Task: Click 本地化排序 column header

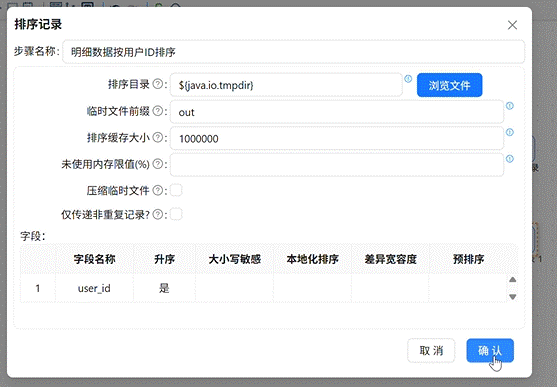Action: [x=312, y=259]
